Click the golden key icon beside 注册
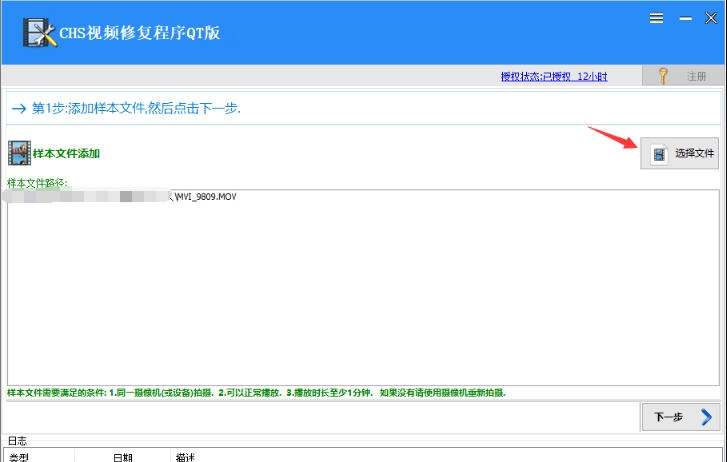 click(663, 76)
